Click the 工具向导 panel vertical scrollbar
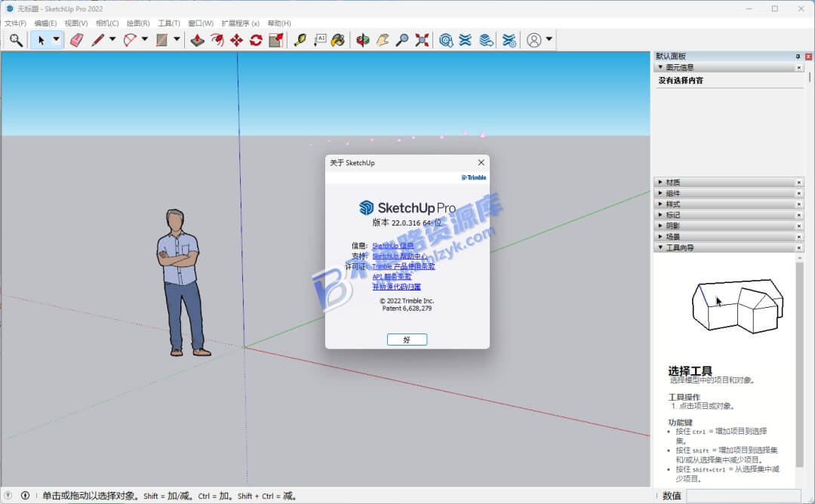The height and width of the screenshot is (504, 815). [799, 364]
